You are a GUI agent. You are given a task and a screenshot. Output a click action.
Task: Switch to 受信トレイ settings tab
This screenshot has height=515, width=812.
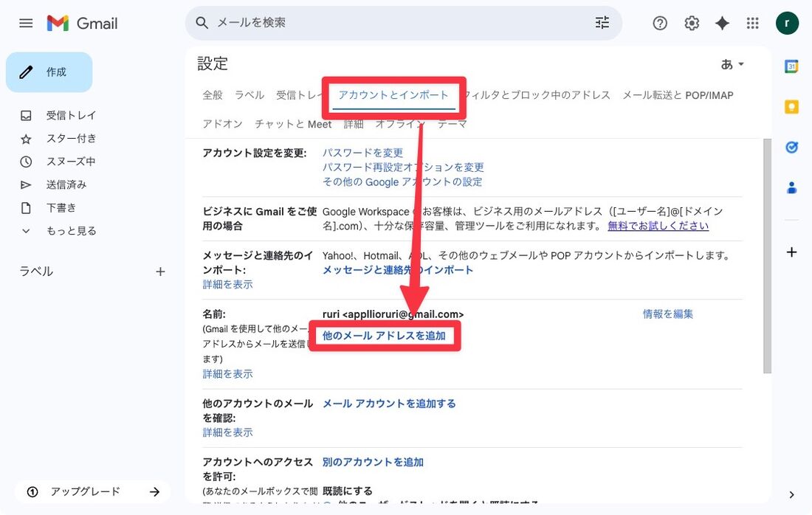click(299, 94)
